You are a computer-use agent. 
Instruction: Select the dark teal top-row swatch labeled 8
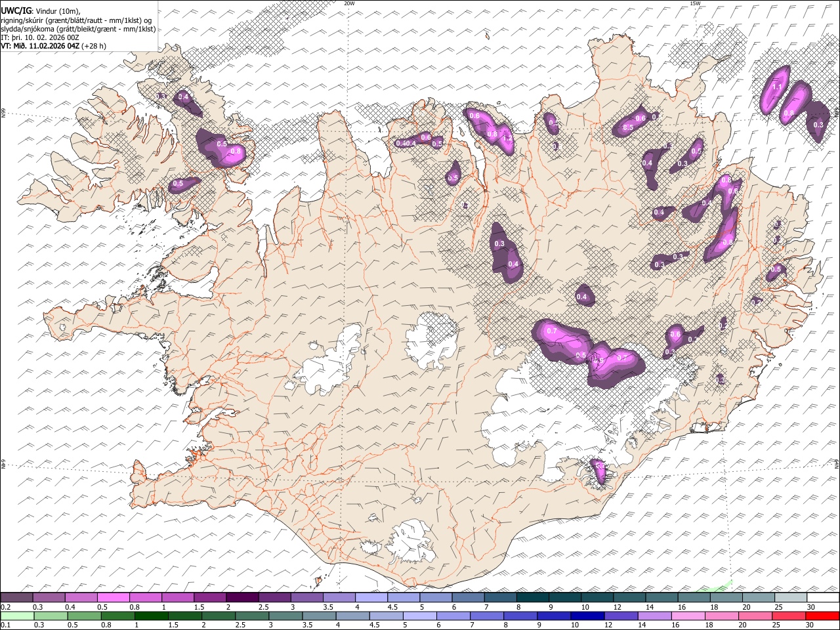coord(533,597)
